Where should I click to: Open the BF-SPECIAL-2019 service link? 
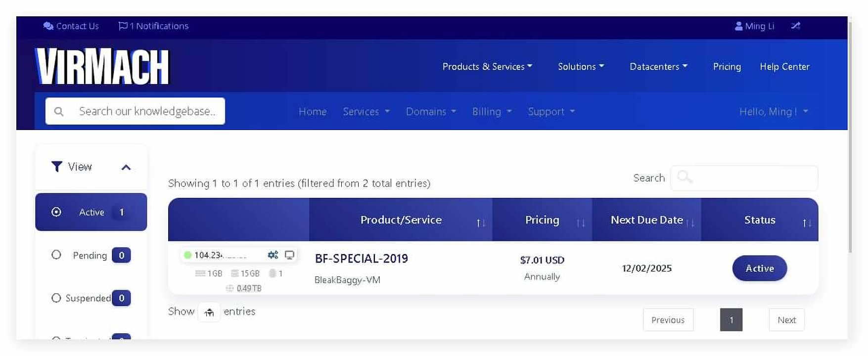click(x=362, y=259)
